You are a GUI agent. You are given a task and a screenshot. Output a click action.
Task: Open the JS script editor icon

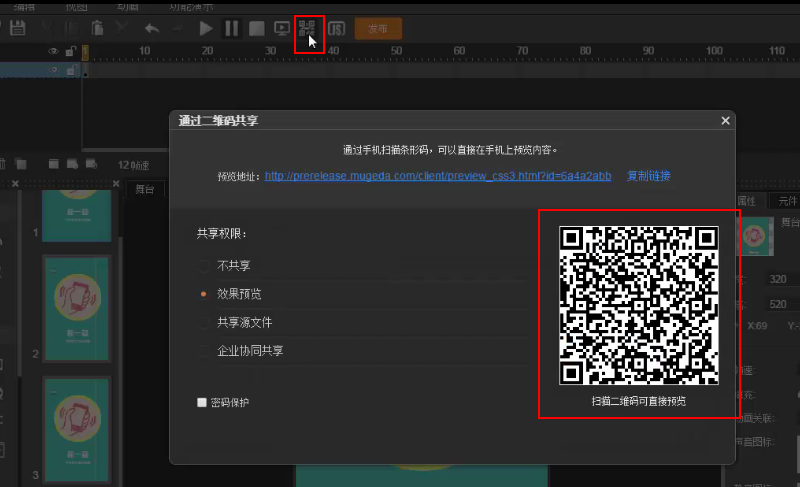pos(336,29)
